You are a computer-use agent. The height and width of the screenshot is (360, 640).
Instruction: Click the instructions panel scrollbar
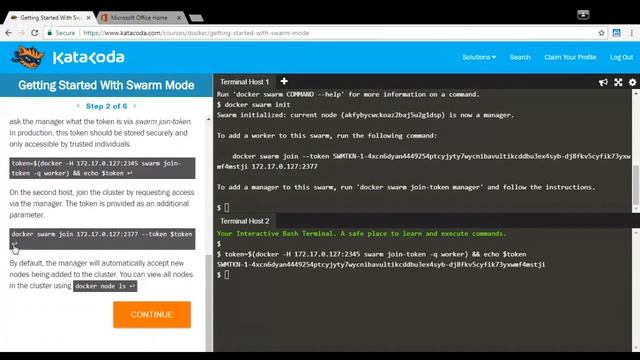pyautogui.click(x=209, y=302)
